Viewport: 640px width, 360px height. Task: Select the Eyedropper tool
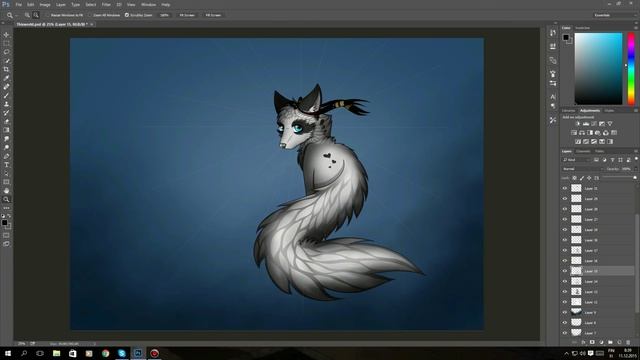pyautogui.click(x=6, y=78)
